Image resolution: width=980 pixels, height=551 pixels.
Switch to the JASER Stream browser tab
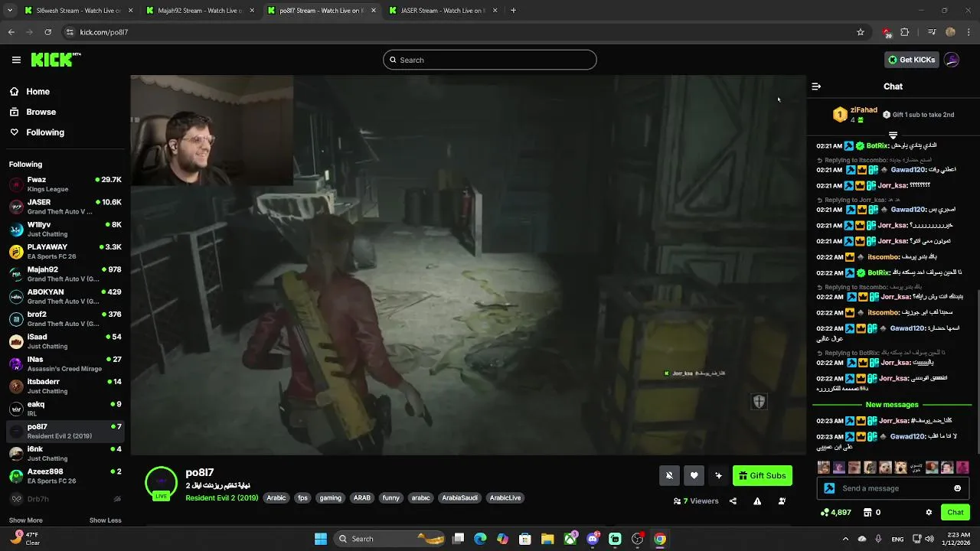[x=442, y=11]
